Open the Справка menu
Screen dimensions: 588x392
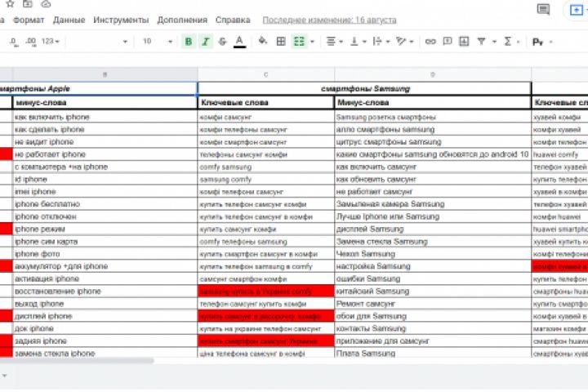click(x=233, y=20)
